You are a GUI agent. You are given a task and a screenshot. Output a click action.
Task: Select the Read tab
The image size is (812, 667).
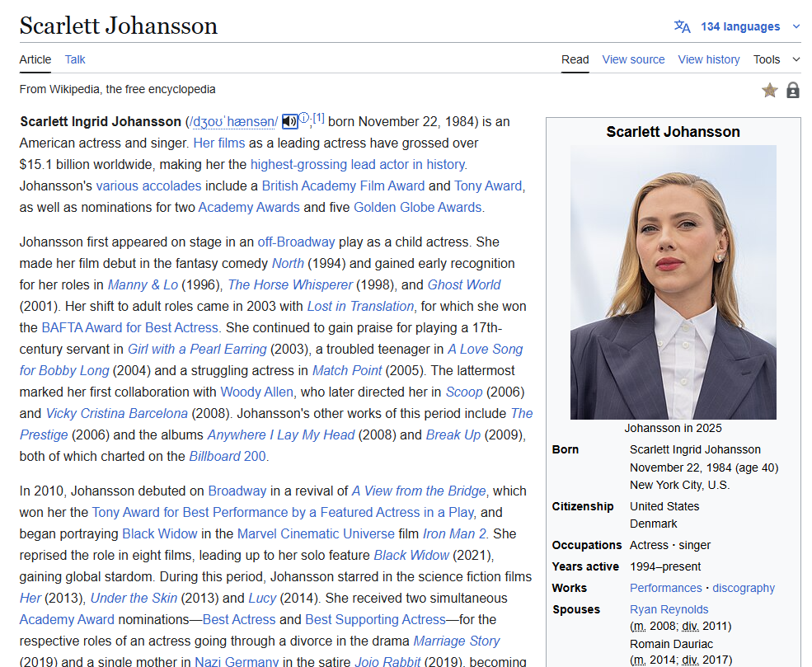click(575, 59)
